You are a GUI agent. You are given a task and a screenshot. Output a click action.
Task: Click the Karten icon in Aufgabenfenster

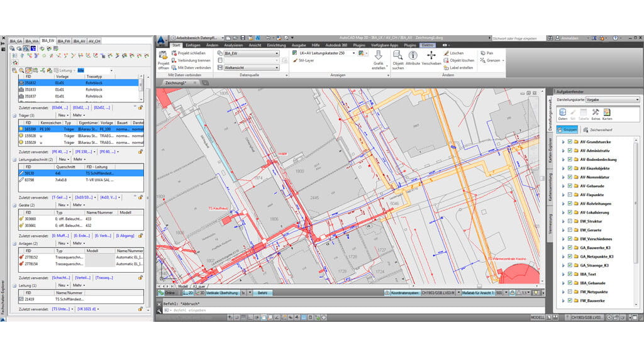pyautogui.click(x=607, y=113)
